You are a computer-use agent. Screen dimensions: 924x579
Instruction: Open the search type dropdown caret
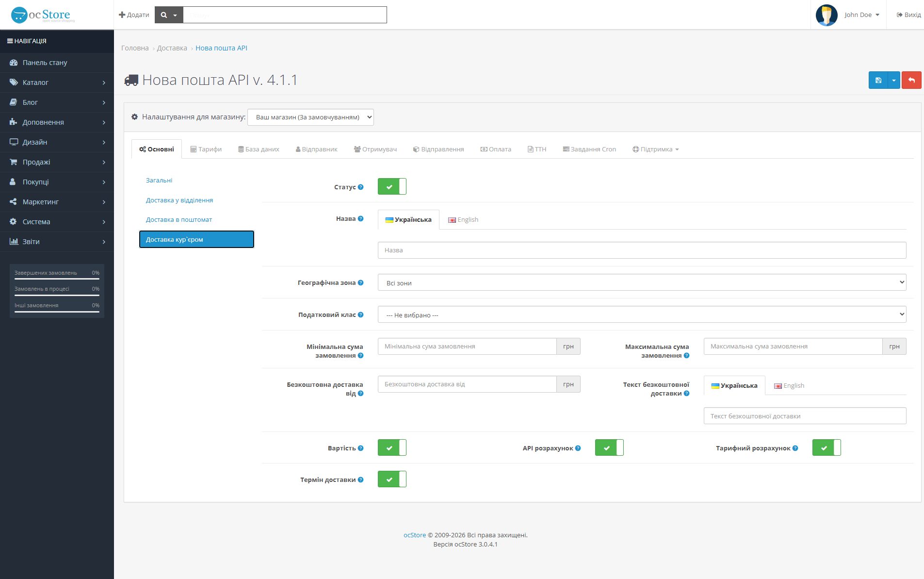pos(175,15)
